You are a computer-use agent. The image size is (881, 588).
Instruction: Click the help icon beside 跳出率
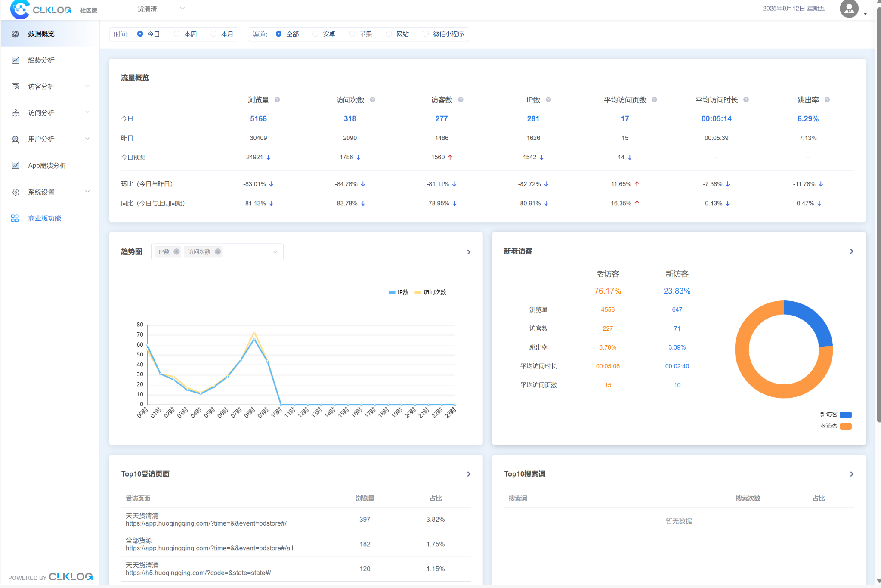click(x=827, y=100)
